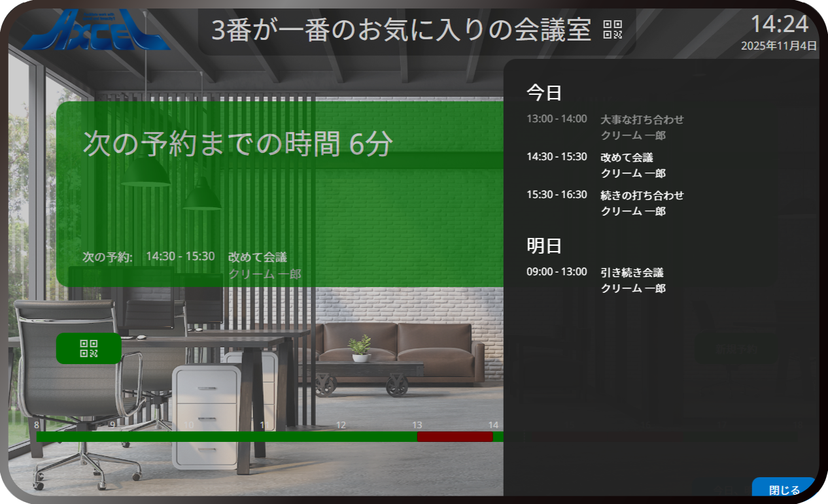828x504 pixels.
Task: Click the QR code icon beside the room title
Action: pos(612,30)
